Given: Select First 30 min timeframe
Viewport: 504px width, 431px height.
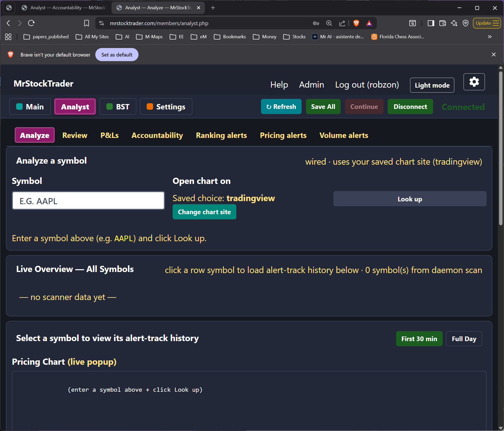Looking at the screenshot, I should pos(419,339).
